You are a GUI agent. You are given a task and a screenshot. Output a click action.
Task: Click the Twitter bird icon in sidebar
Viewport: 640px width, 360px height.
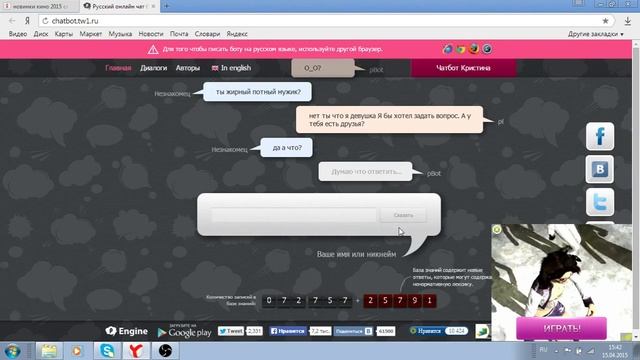point(600,202)
